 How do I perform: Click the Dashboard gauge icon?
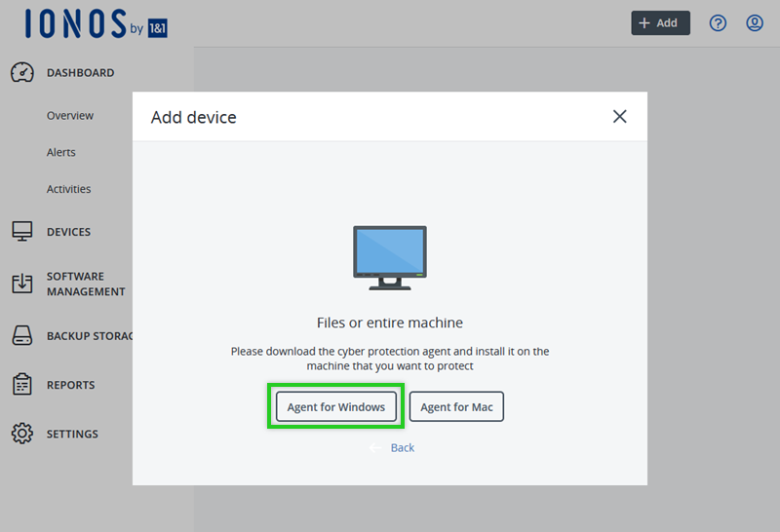[22, 73]
